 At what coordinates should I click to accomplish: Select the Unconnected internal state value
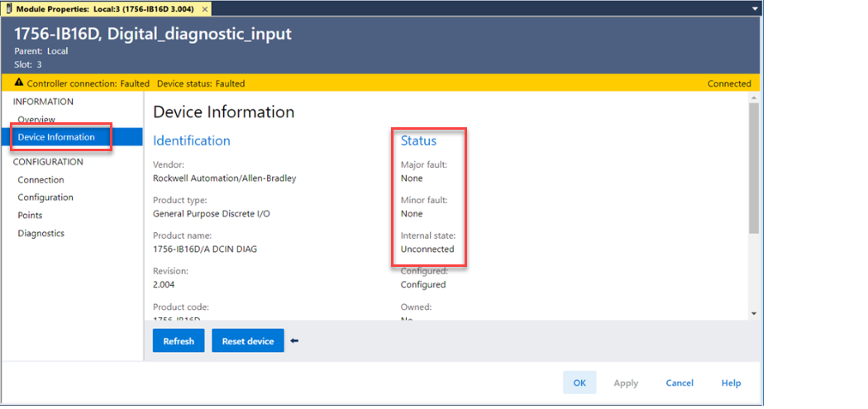pos(427,249)
